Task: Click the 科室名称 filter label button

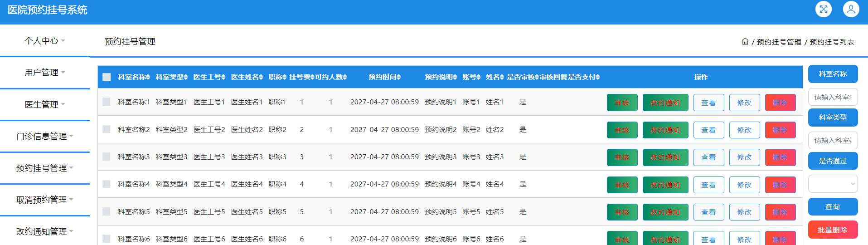Action: (833, 74)
